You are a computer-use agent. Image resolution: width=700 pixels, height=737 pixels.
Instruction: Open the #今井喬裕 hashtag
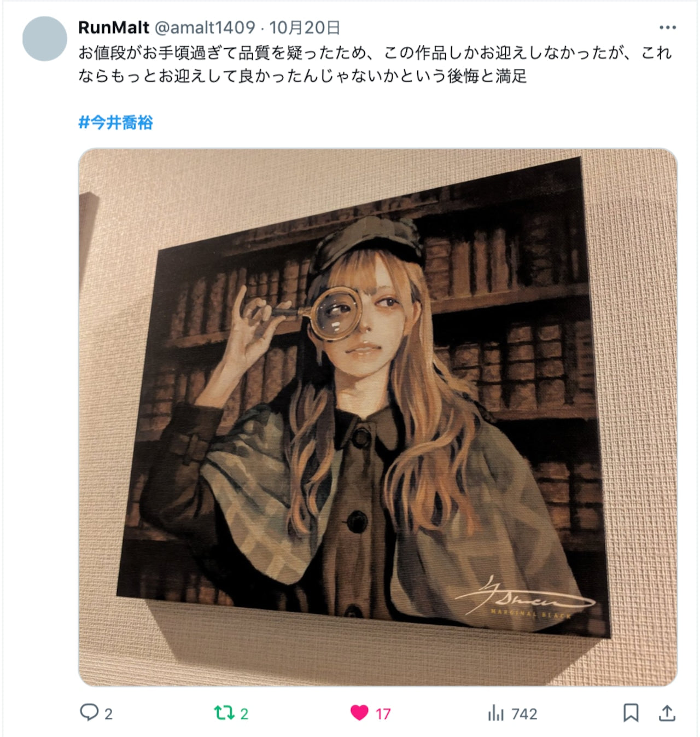[x=115, y=122]
